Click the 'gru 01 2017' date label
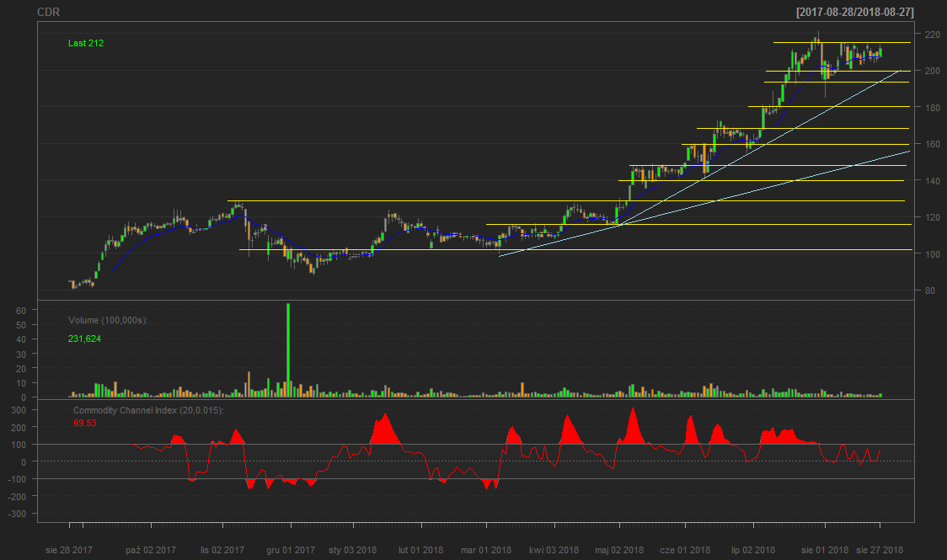The image size is (947, 560). [x=291, y=550]
